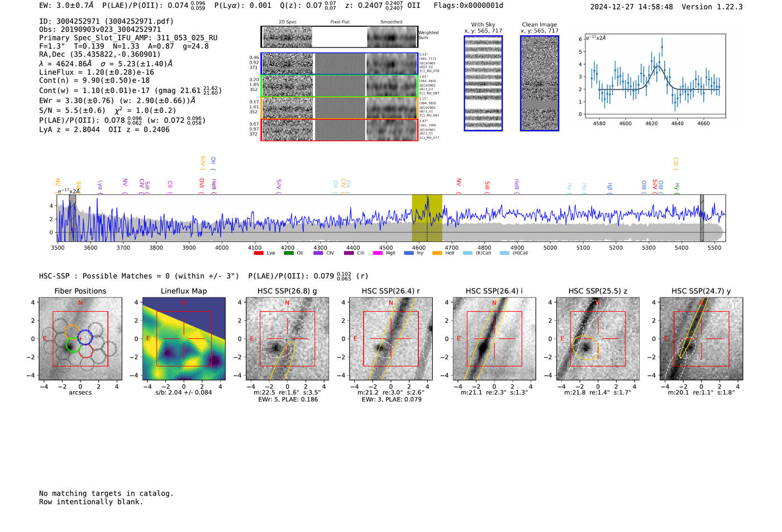Click the Obs: 20190903v023_3004252971 line
The width and height of the screenshot is (782, 532).
coord(100,30)
